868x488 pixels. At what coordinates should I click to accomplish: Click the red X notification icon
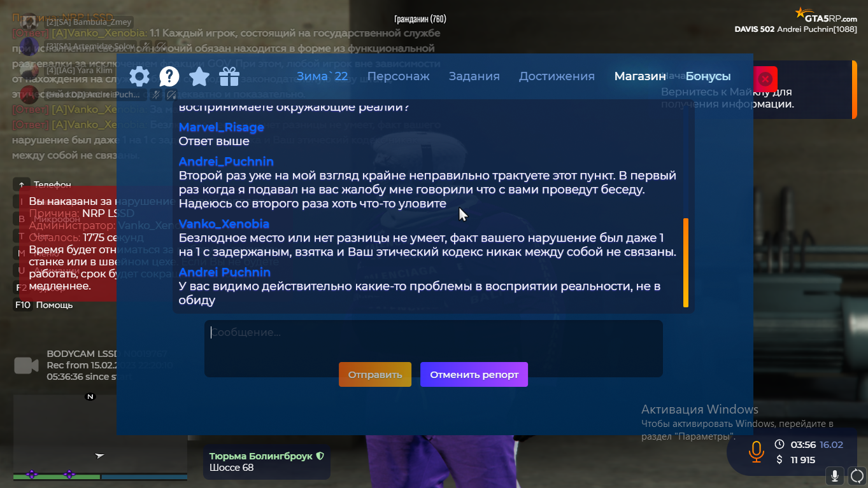[765, 80]
